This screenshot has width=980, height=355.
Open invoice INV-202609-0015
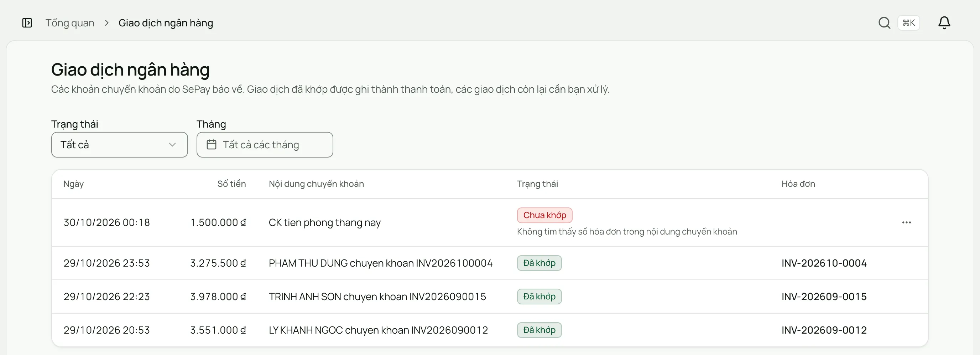pos(824,297)
